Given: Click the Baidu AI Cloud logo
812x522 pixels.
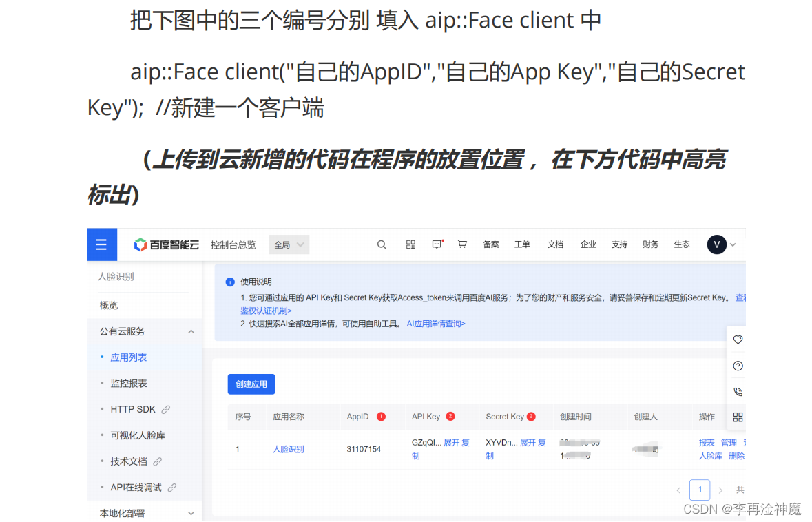Looking at the screenshot, I should tap(166, 245).
